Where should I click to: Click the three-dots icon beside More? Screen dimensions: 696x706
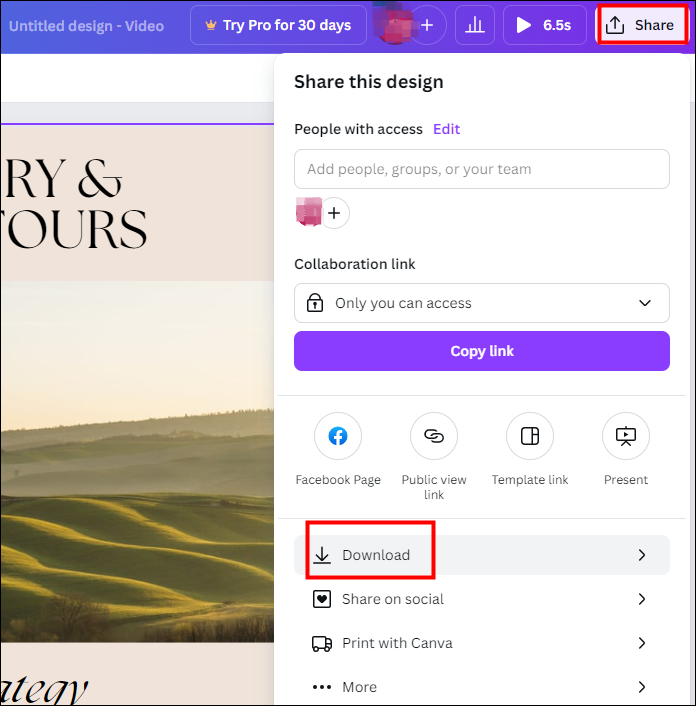321,687
